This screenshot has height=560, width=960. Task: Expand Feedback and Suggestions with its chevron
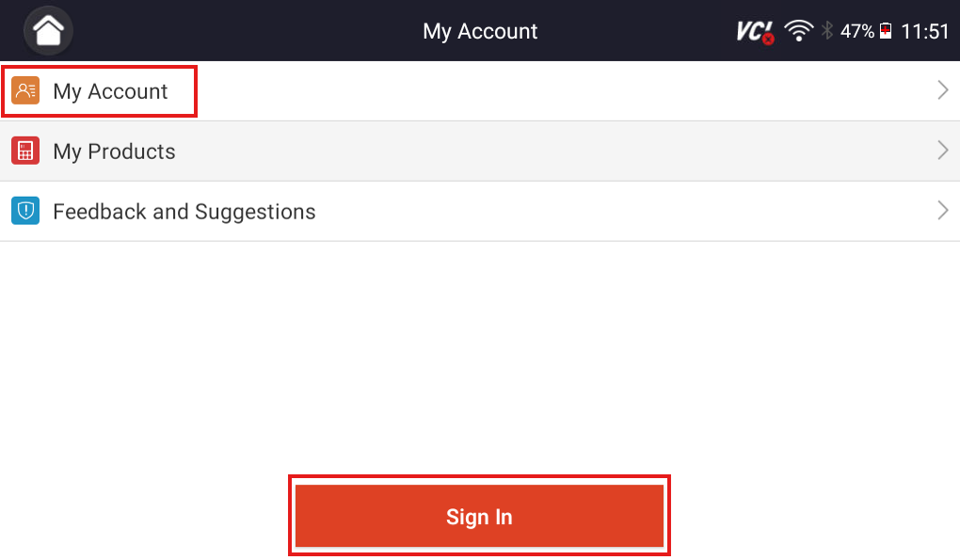[942, 211]
